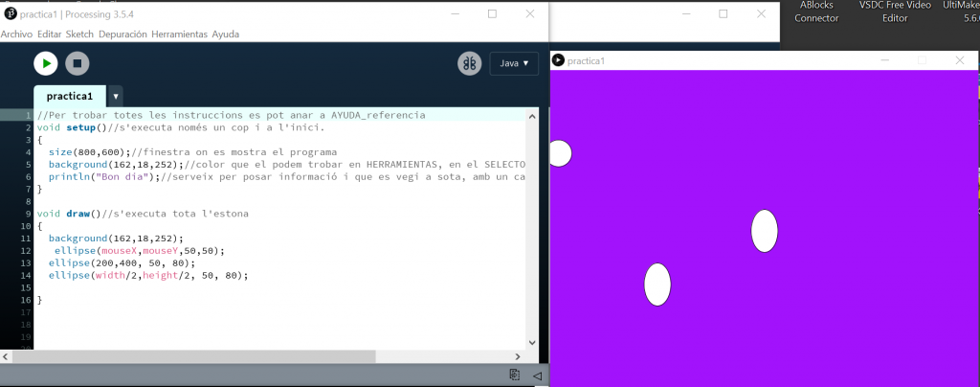Click the editor's horizontal scrollbar right arrow
Screen dimensions: 980x387
click(x=532, y=355)
